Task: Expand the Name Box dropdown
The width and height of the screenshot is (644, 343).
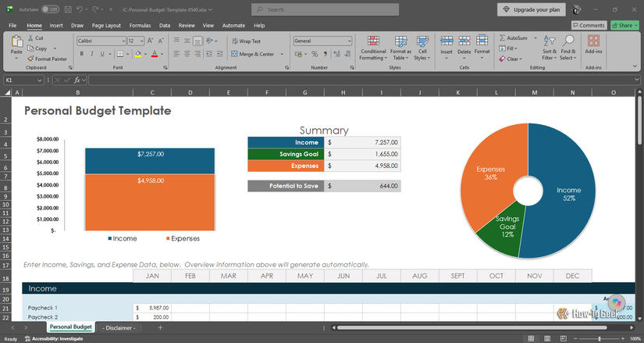Action: tap(40, 80)
